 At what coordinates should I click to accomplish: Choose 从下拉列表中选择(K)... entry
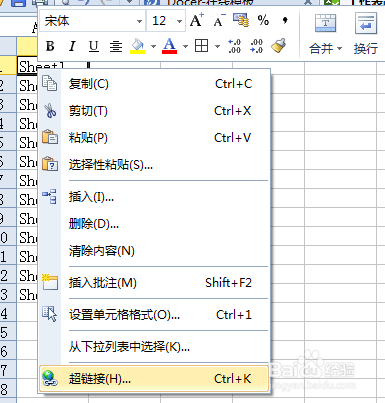coord(154,347)
